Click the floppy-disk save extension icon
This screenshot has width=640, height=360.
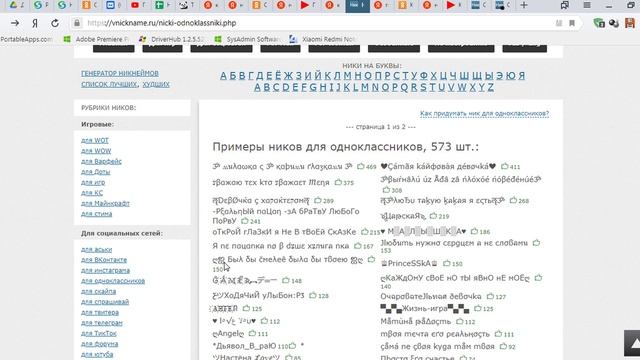(x=630, y=23)
